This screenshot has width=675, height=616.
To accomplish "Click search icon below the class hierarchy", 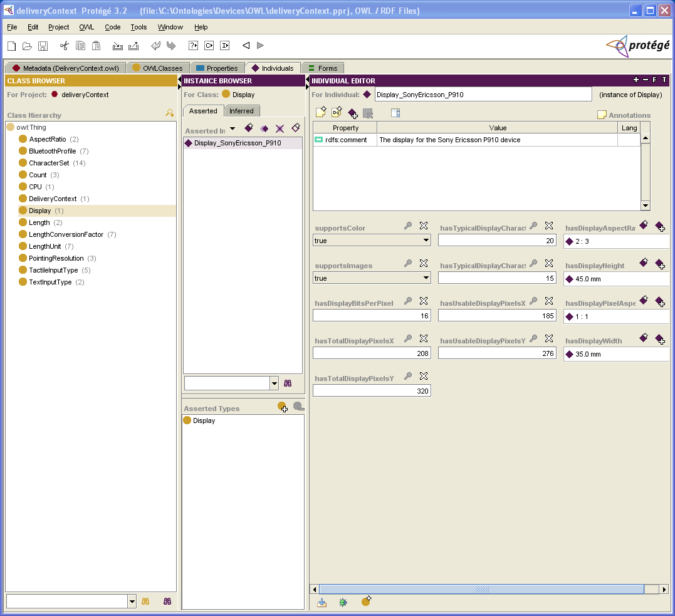I will pos(145,601).
